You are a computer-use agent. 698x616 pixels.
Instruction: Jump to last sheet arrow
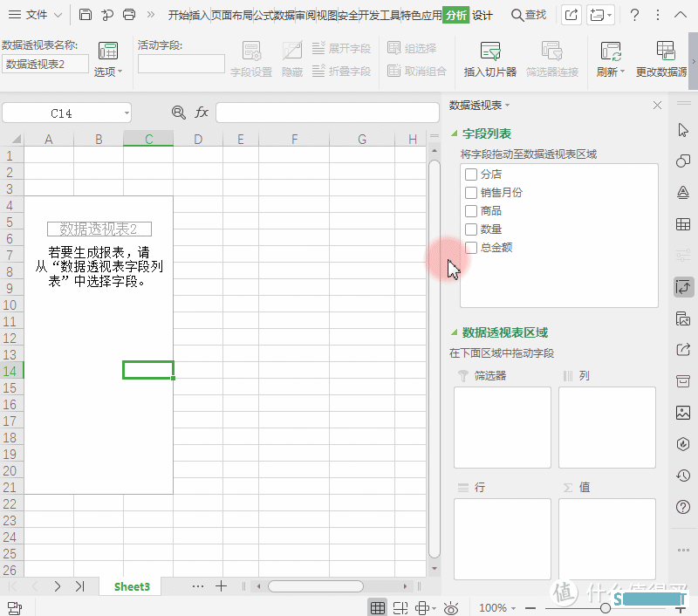coord(79,586)
